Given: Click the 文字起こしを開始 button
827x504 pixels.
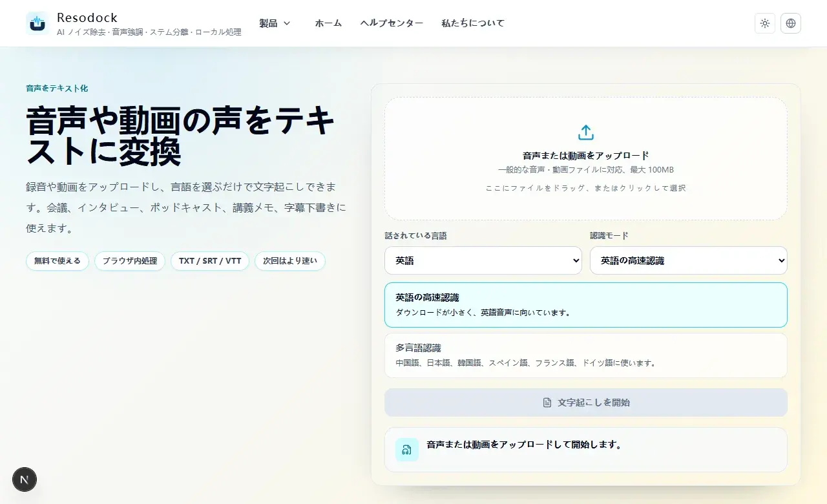Looking at the screenshot, I should pyautogui.click(x=586, y=403).
